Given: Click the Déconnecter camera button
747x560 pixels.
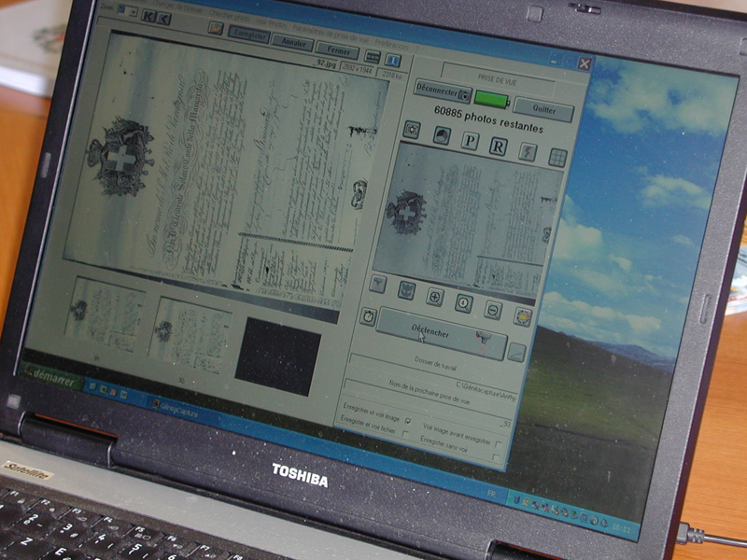Looking at the screenshot, I should coord(443,91).
